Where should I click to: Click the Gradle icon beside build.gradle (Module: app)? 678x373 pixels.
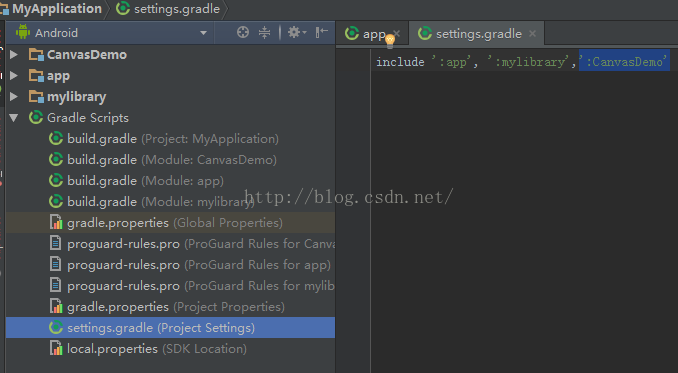tap(56, 180)
